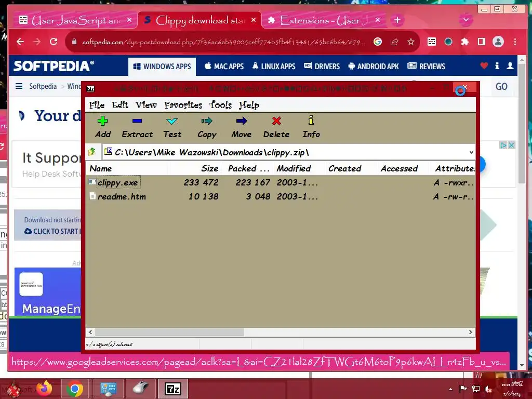Screen dimensions: 532x399
Task: Click the Softpedia logo
Action: point(54,66)
